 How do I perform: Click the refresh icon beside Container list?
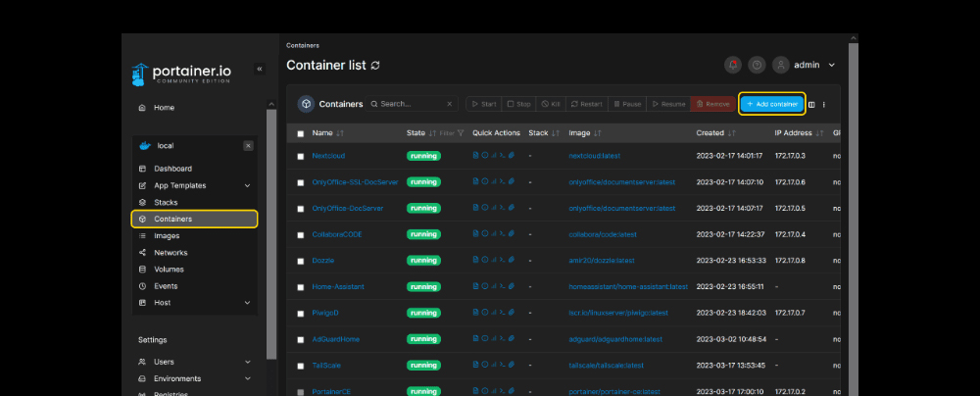375,65
